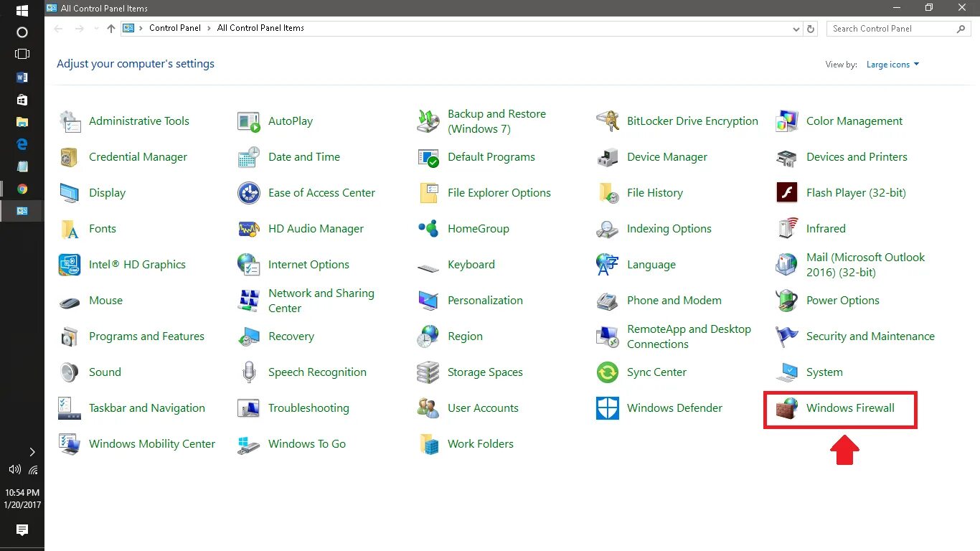This screenshot has width=980, height=551.
Task: Open the Intel HD Graphics icon
Action: tap(70, 265)
